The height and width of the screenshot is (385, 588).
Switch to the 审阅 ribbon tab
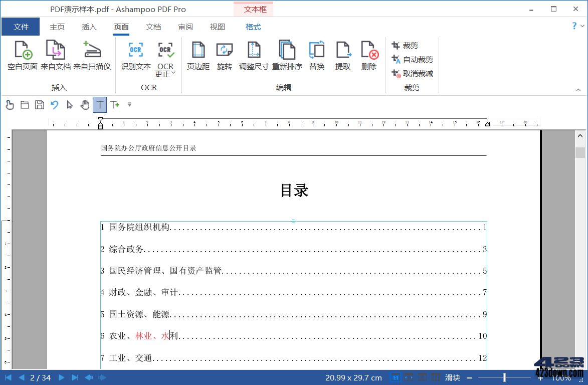185,27
